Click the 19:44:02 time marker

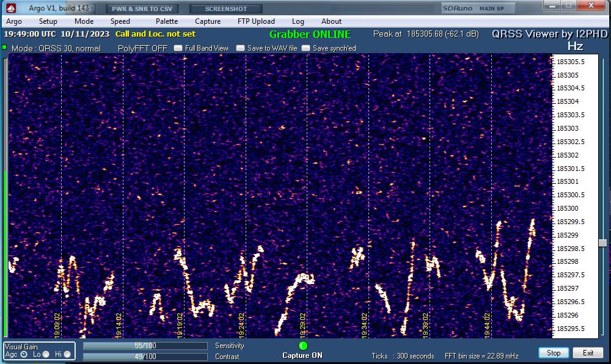click(487, 326)
